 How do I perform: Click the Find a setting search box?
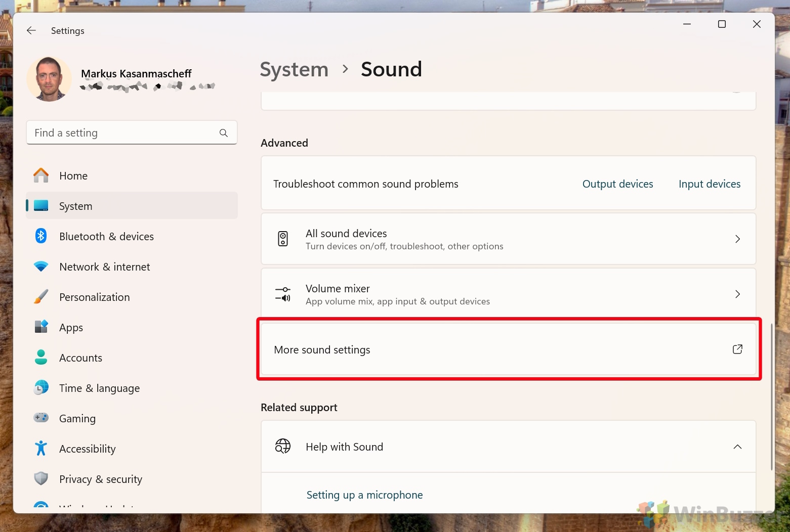point(121,133)
